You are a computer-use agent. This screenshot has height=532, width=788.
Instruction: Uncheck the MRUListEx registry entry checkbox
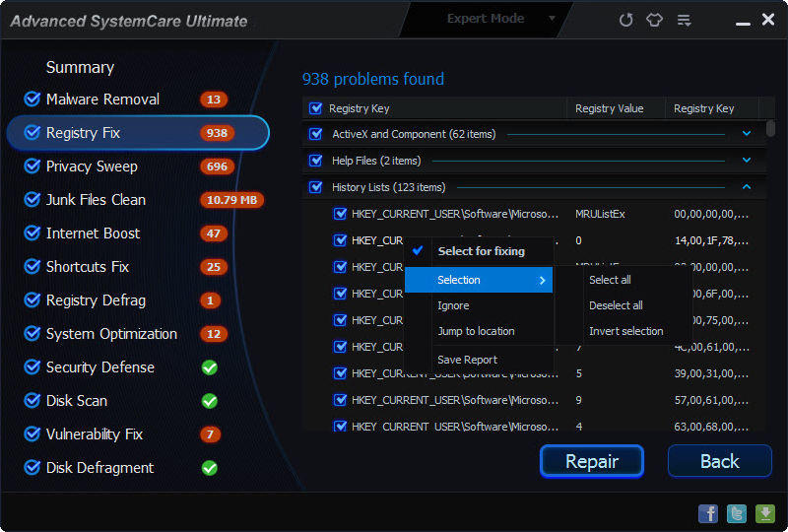coord(340,214)
